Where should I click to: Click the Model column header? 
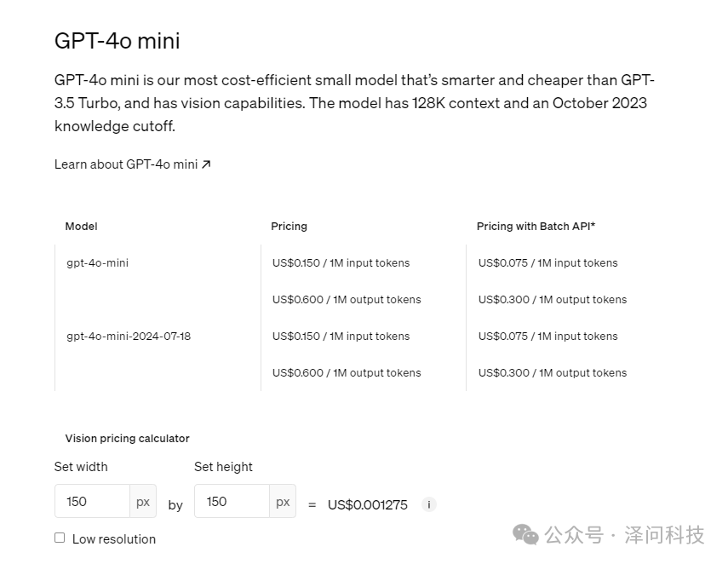82,227
